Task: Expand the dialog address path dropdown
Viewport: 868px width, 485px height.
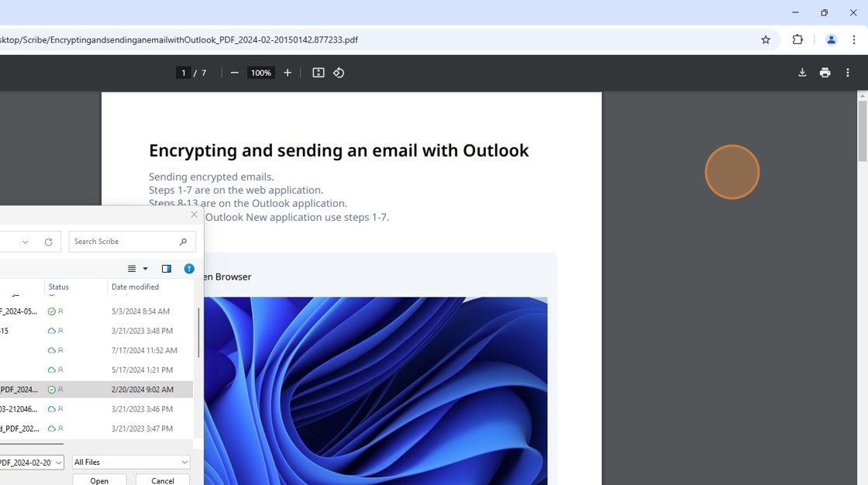Action: (25, 242)
